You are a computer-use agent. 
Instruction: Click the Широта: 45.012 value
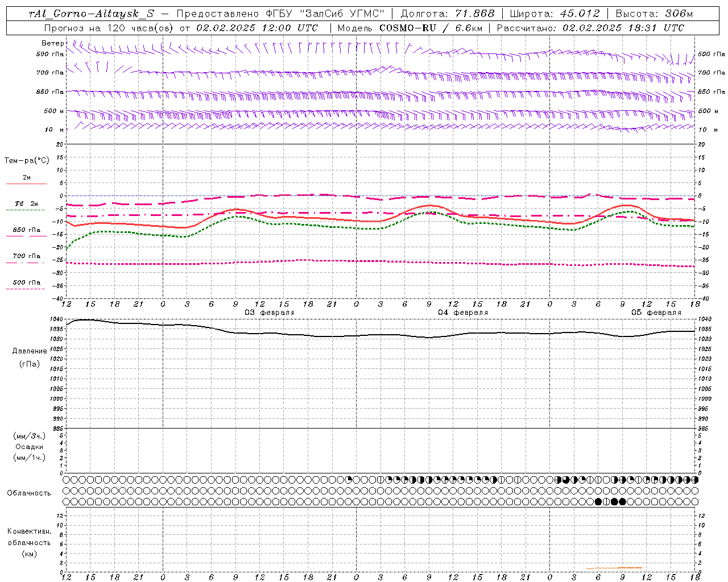point(555,14)
